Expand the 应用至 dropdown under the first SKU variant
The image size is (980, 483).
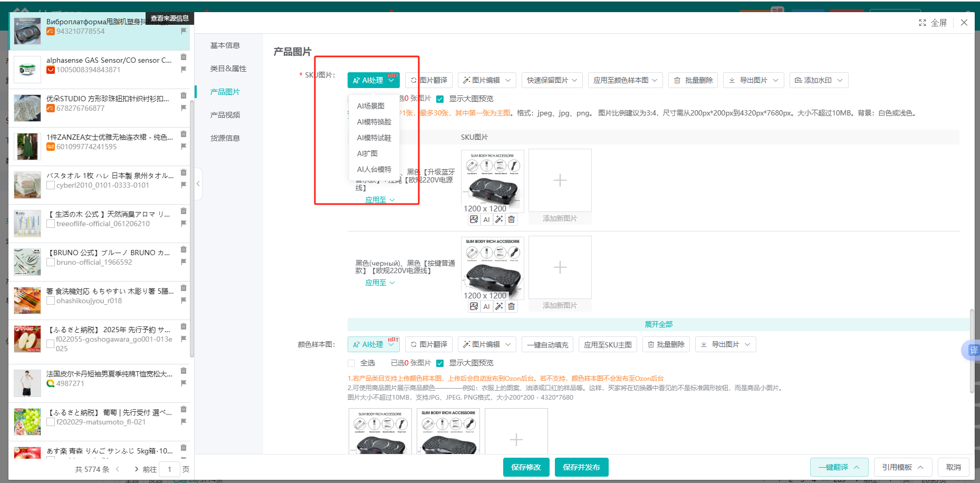(380, 200)
